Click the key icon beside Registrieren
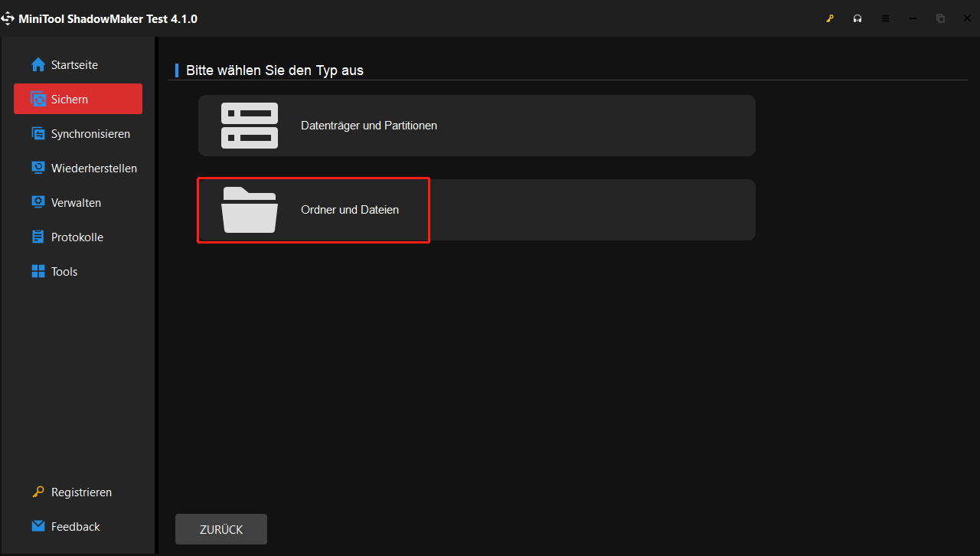 [x=38, y=492]
